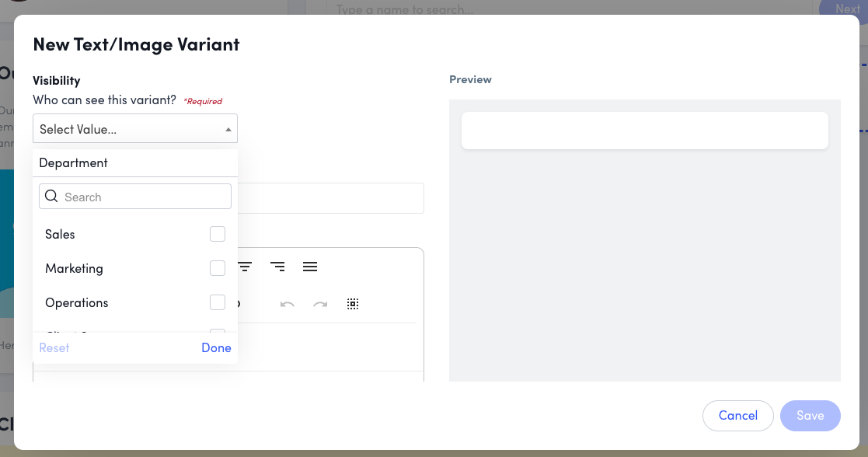Click the magnifier icon in the search box

tap(51, 196)
